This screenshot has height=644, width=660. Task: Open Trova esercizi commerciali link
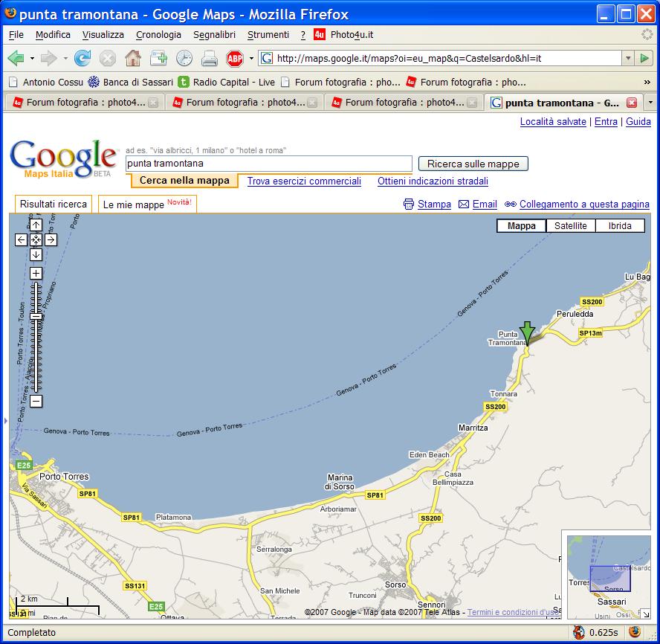click(304, 181)
